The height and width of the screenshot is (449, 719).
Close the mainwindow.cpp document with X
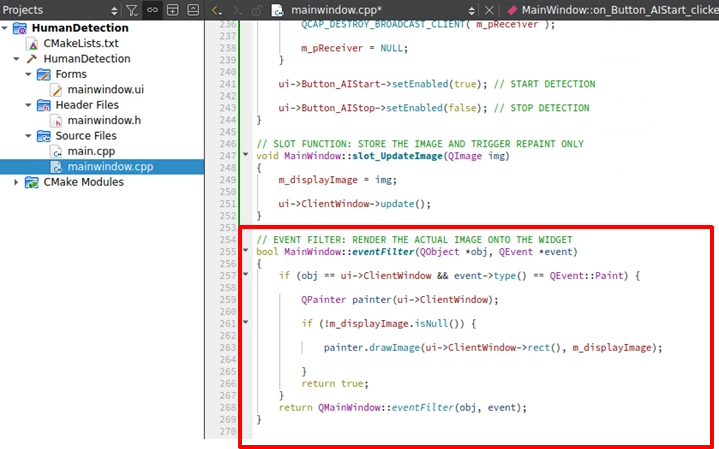489,10
